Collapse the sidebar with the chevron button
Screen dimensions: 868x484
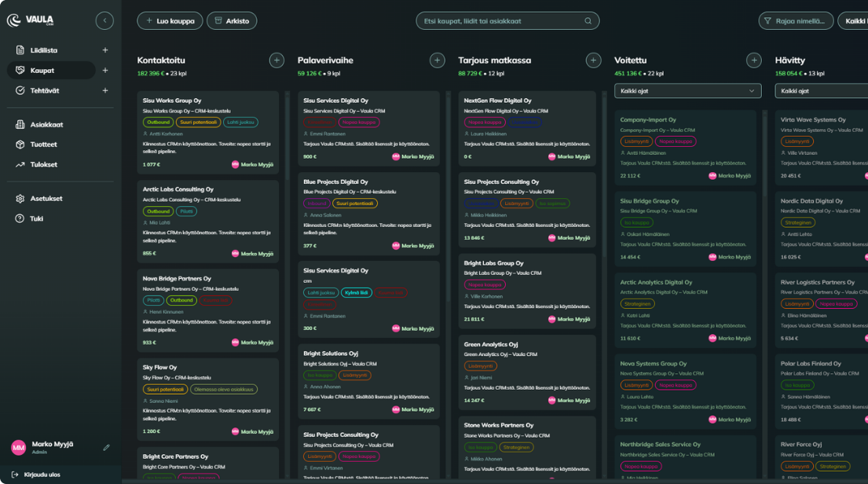104,20
